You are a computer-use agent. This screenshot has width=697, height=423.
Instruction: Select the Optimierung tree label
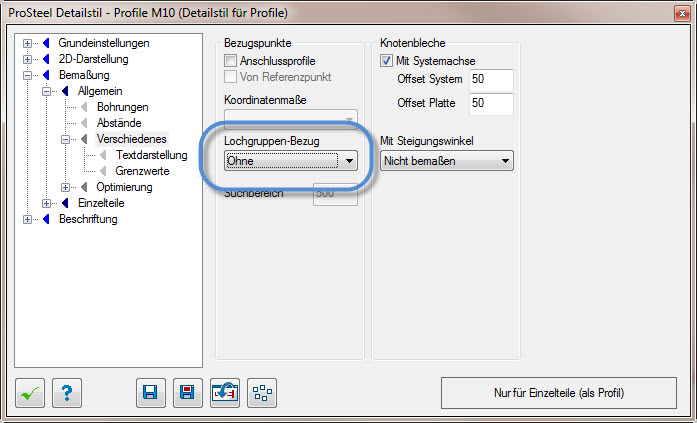pos(124,187)
